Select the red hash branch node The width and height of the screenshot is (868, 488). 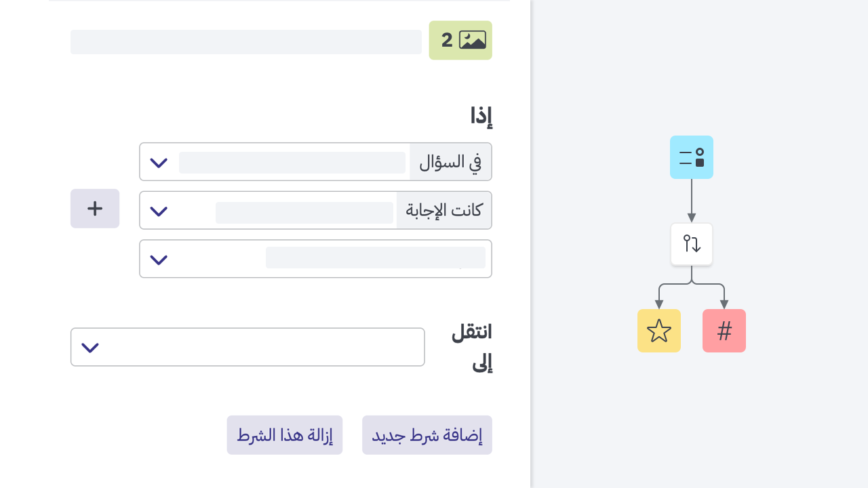(x=724, y=331)
